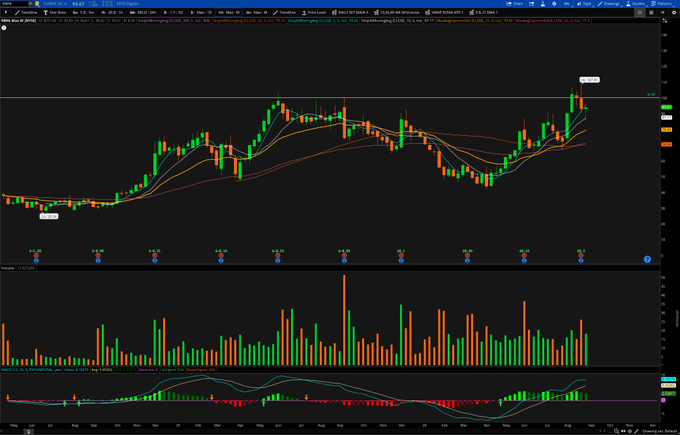
Task: Click the cyan MACD value tag
Action: coord(668,379)
